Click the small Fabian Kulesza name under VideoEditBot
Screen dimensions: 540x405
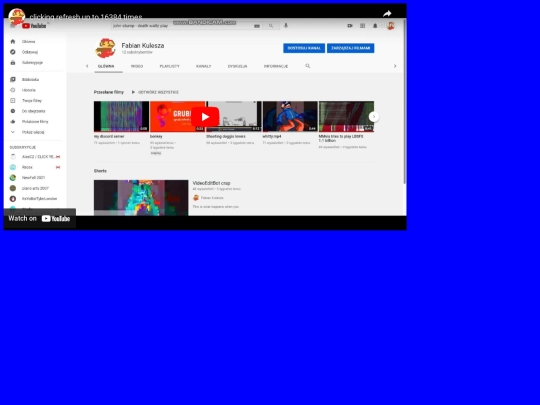(x=212, y=198)
